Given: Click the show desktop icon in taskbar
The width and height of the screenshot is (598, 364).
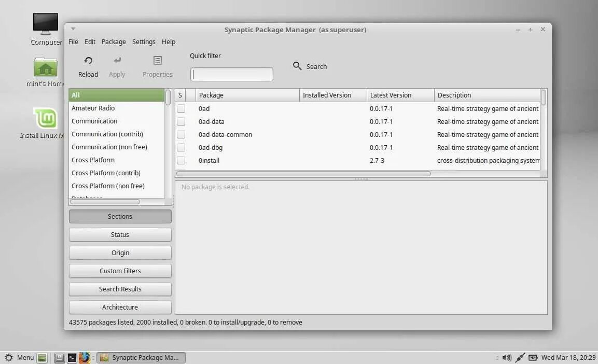Looking at the screenshot, I should [x=42, y=358].
